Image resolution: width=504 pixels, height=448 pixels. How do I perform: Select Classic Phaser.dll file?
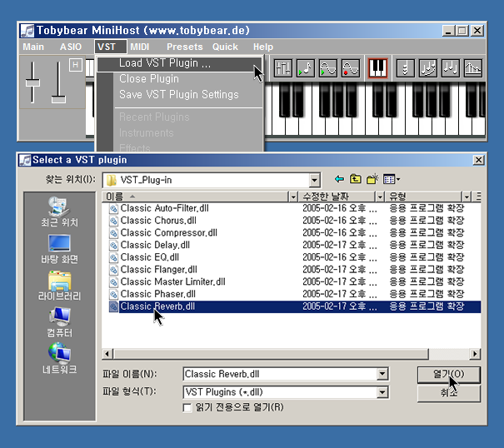click(x=152, y=294)
